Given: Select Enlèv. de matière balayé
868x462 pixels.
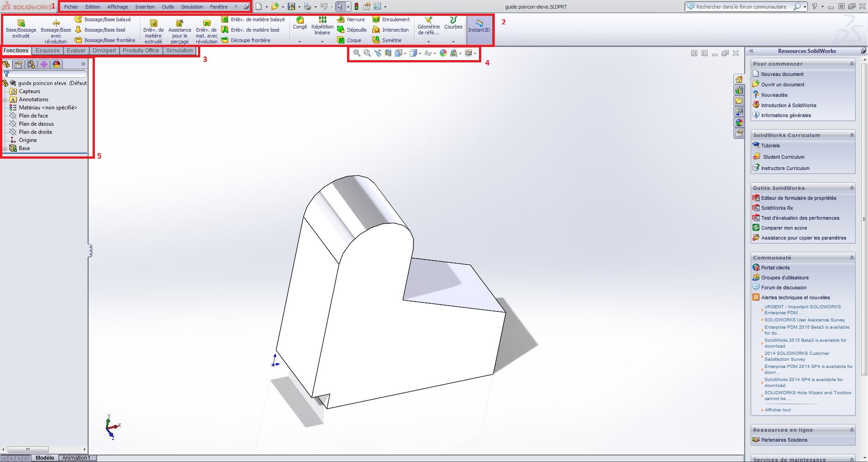Looking at the screenshot, I should click(253, 19).
